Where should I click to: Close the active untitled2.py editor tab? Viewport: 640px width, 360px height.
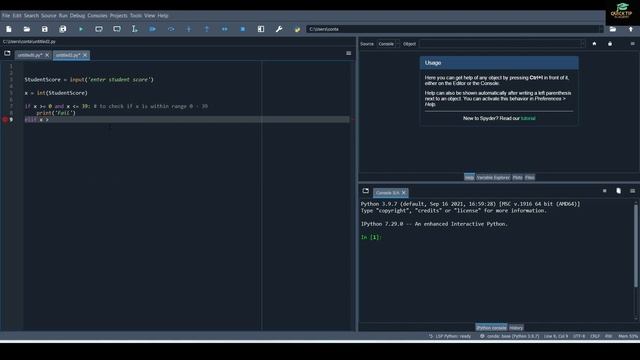point(85,55)
